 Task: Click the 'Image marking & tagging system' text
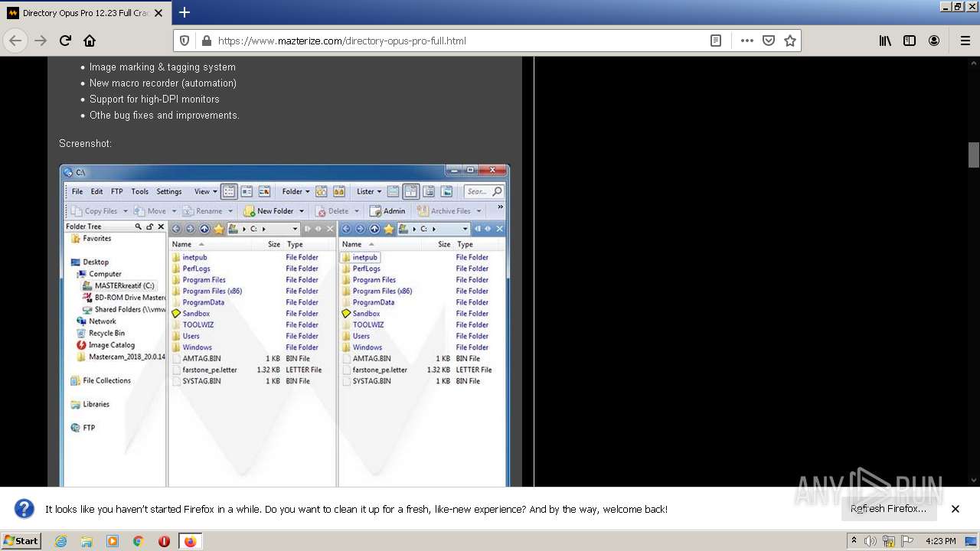(x=162, y=67)
